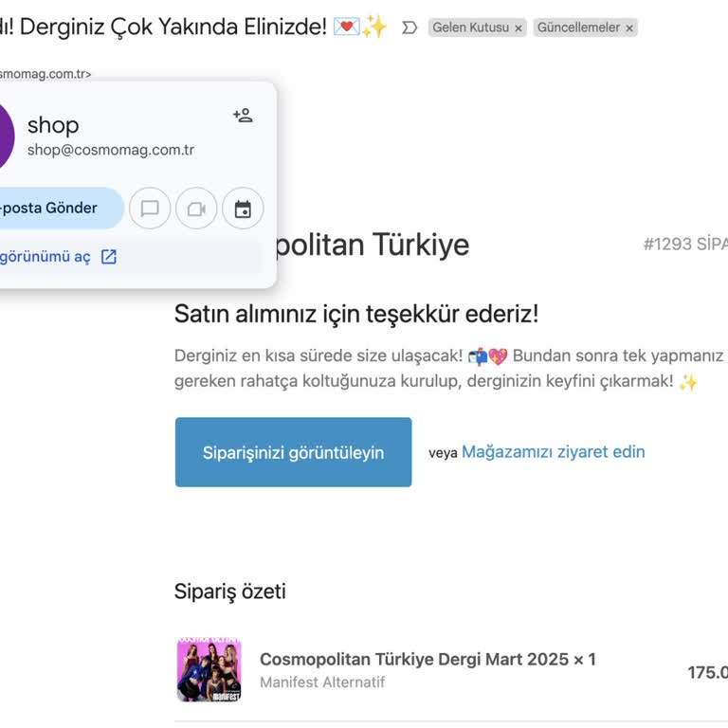Click the shop contact name
728x728 pixels.
click(53, 125)
